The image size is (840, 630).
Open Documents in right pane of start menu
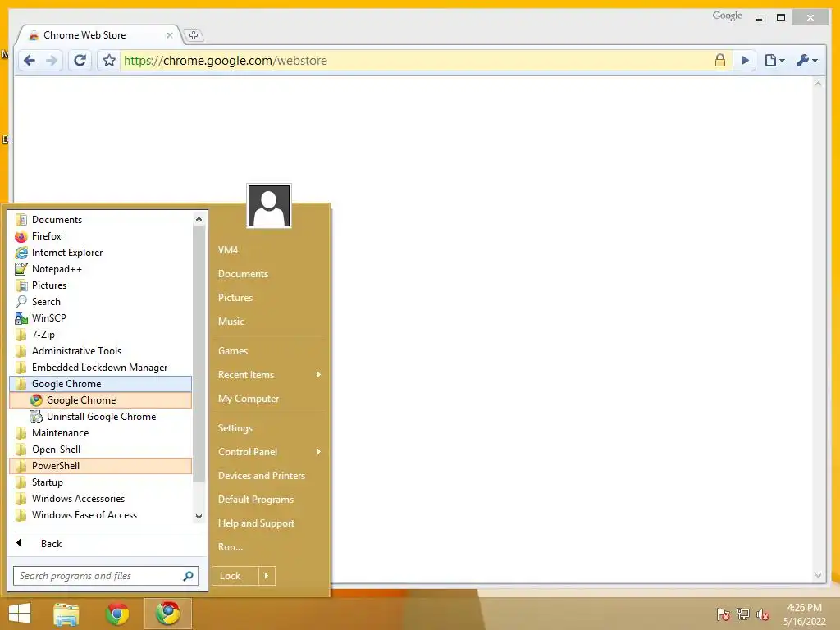(269, 274)
